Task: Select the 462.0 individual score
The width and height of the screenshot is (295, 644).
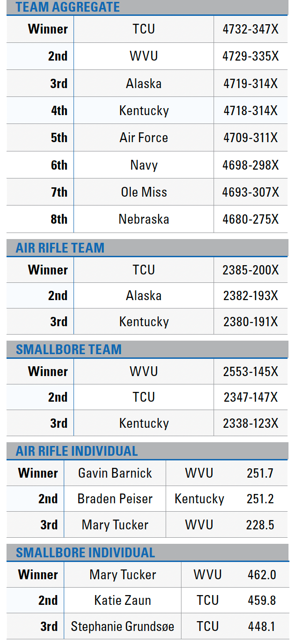Action: (x=262, y=575)
